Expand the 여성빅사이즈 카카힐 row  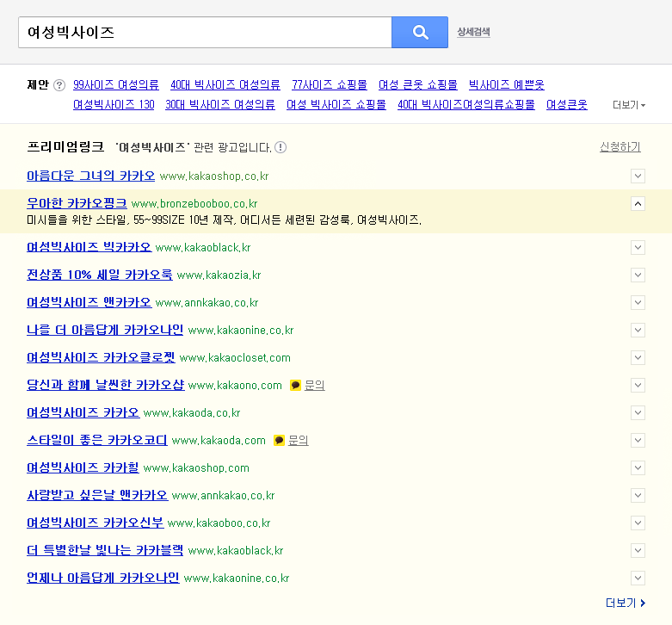coord(638,467)
